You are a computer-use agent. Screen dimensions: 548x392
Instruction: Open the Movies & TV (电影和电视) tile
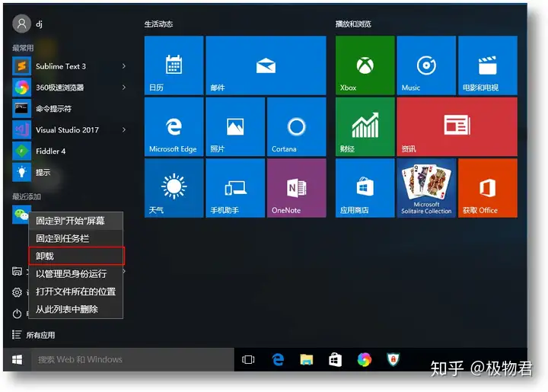(488, 65)
